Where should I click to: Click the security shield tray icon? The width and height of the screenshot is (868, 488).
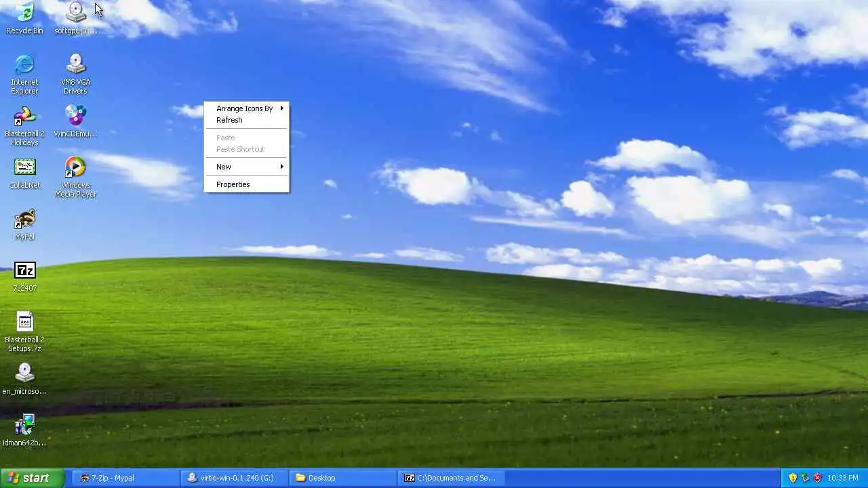[x=793, y=478]
